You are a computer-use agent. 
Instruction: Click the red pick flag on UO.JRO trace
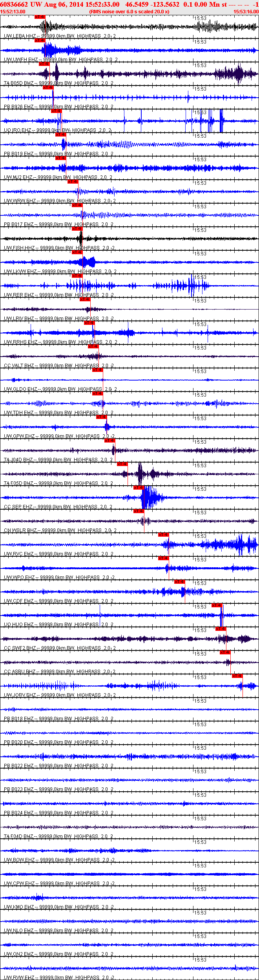(56, 111)
